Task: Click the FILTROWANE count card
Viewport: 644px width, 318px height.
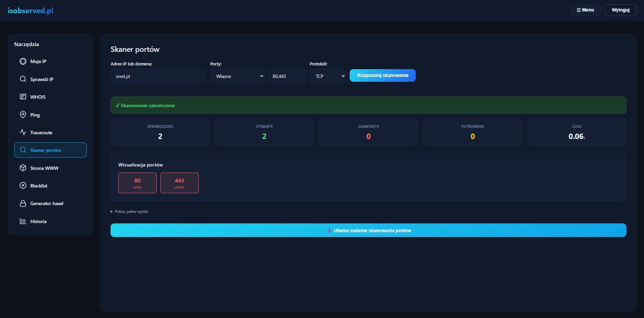Action: click(x=473, y=132)
